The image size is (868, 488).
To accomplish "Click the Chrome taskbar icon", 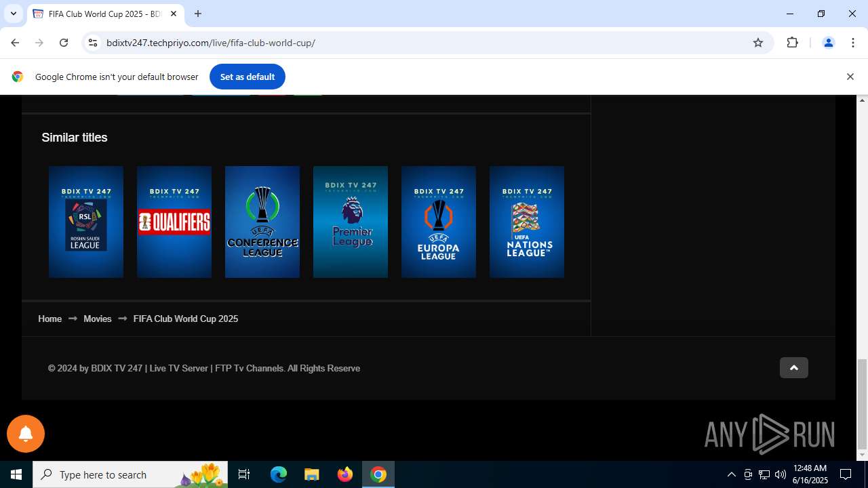I will (x=378, y=474).
